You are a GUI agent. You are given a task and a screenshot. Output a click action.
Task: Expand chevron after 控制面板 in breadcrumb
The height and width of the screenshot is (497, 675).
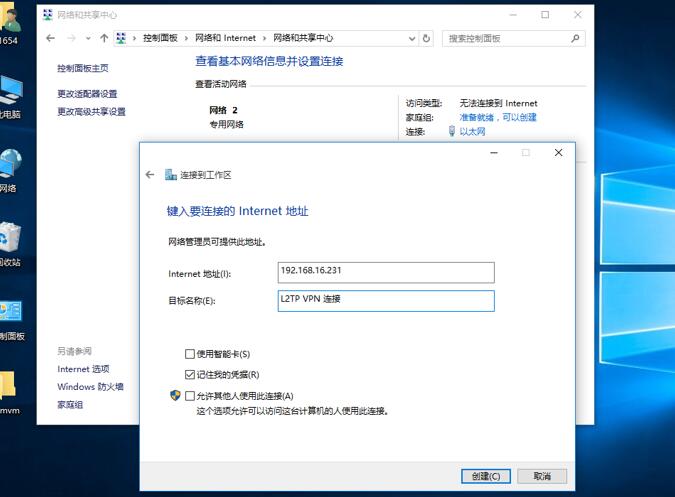(x=185, y=38)
